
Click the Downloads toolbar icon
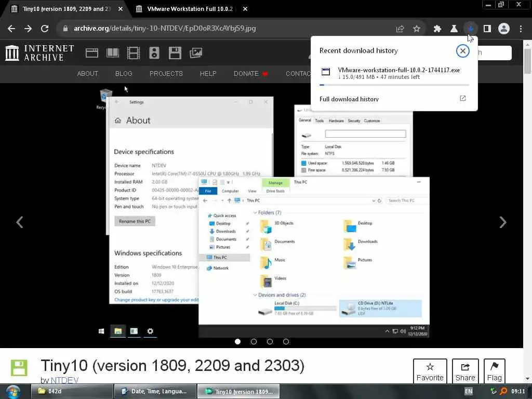coord(471,29)
